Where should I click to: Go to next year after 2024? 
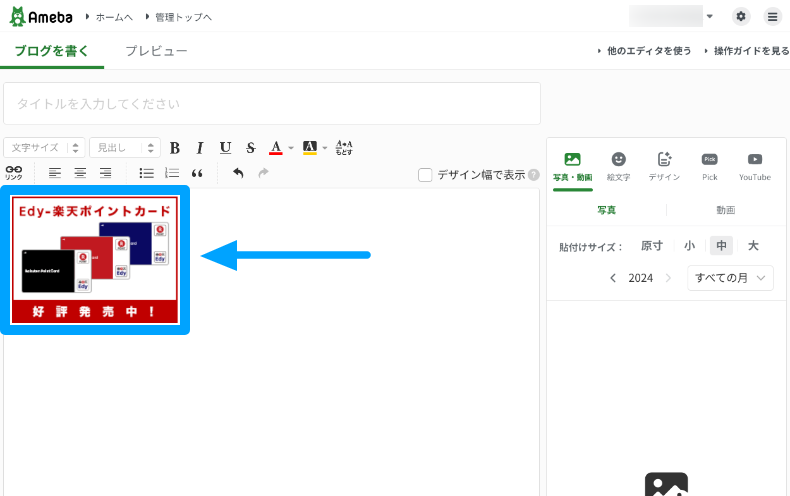point(668,278)
